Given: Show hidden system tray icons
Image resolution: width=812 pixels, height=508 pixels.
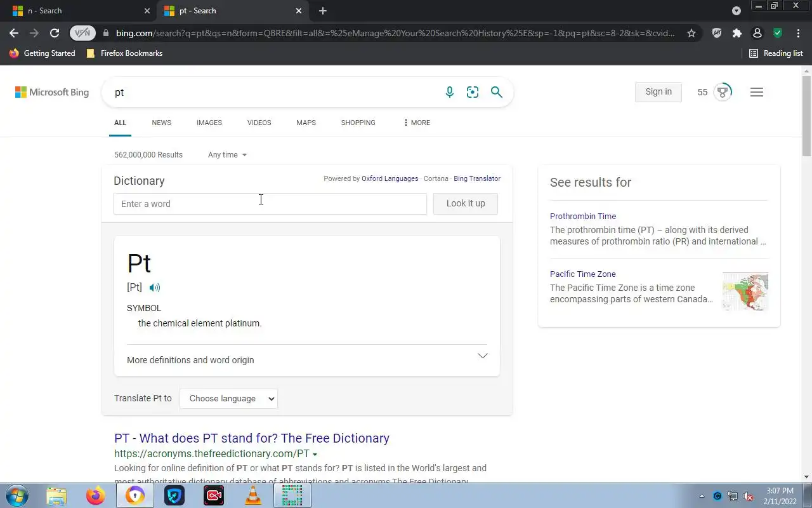Looking at the screenshot, I should tap(702, 496).
